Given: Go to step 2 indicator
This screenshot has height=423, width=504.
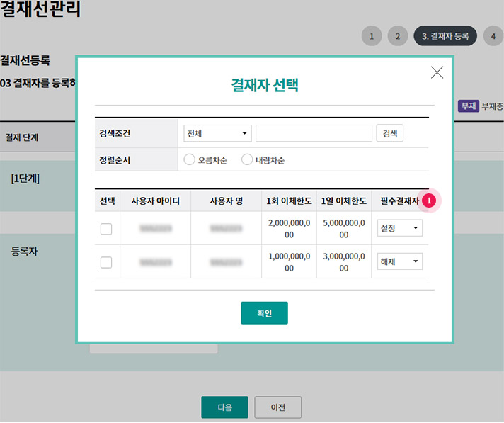Looking at the screenshot, I should pyautogui.click(x=397, y=36).
